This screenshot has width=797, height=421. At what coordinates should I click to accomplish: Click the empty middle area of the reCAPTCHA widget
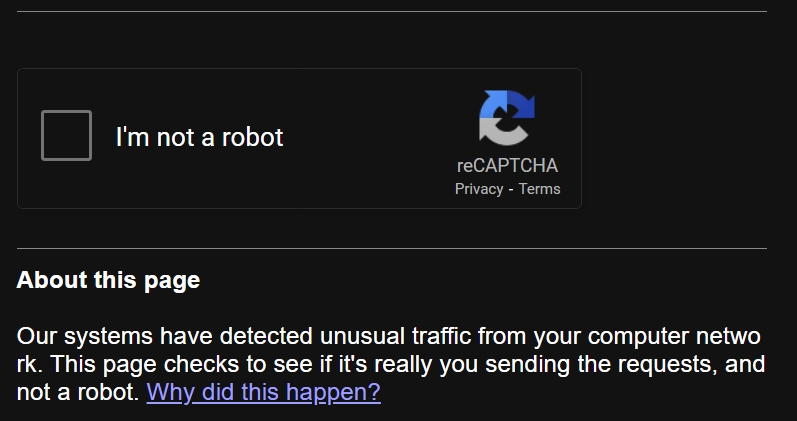point(371,138)
